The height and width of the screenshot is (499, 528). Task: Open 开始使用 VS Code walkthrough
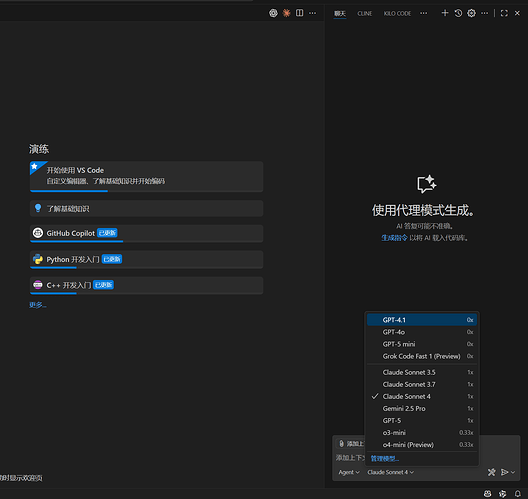point(146,176)
